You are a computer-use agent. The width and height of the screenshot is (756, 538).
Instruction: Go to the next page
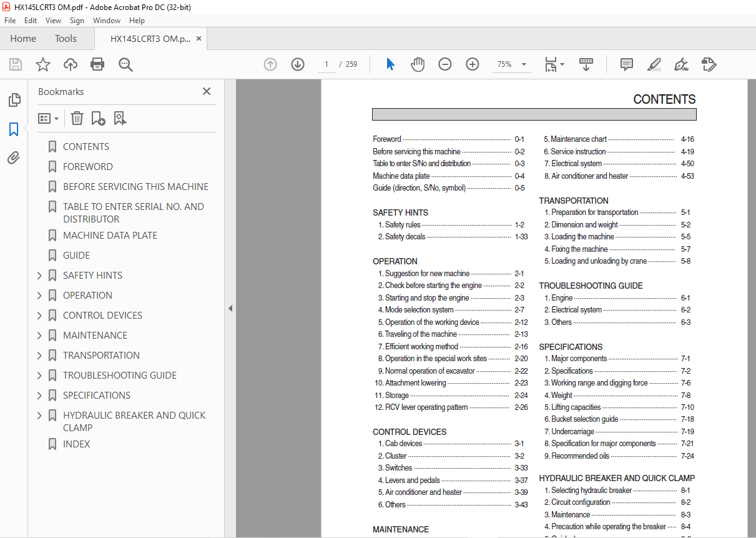(x=298, y=64)
